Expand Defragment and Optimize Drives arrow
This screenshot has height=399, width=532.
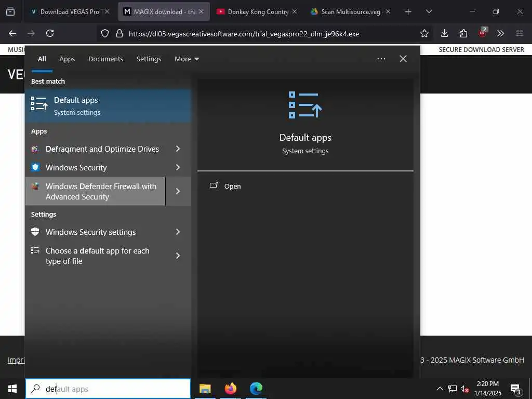click(178, 149)
